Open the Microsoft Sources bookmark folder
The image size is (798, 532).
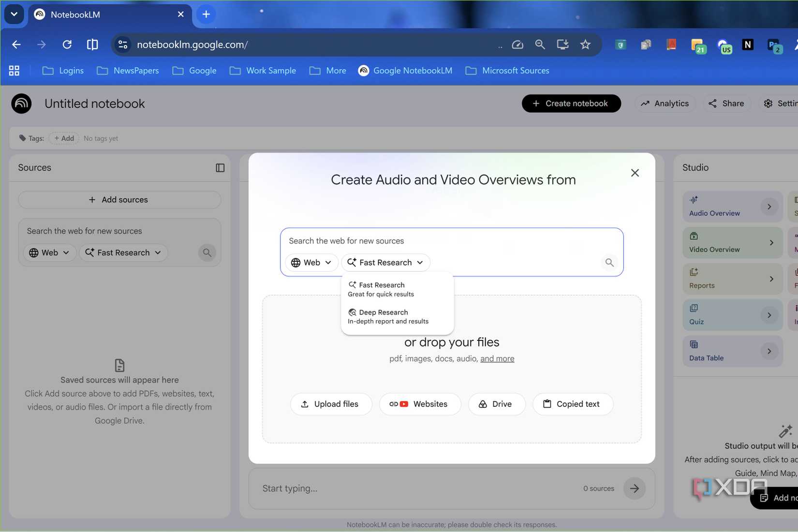click(507, 71)
